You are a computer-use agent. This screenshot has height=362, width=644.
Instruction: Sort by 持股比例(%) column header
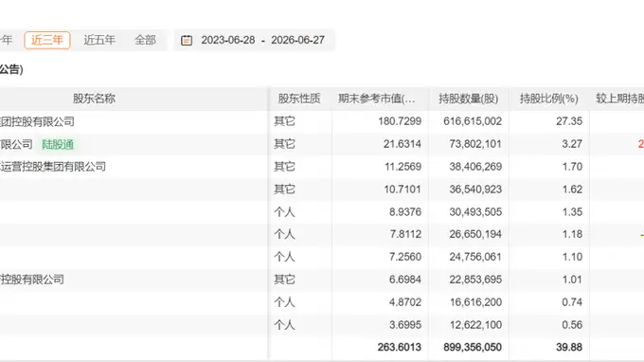pyautogui.click(x=548, y=99)
